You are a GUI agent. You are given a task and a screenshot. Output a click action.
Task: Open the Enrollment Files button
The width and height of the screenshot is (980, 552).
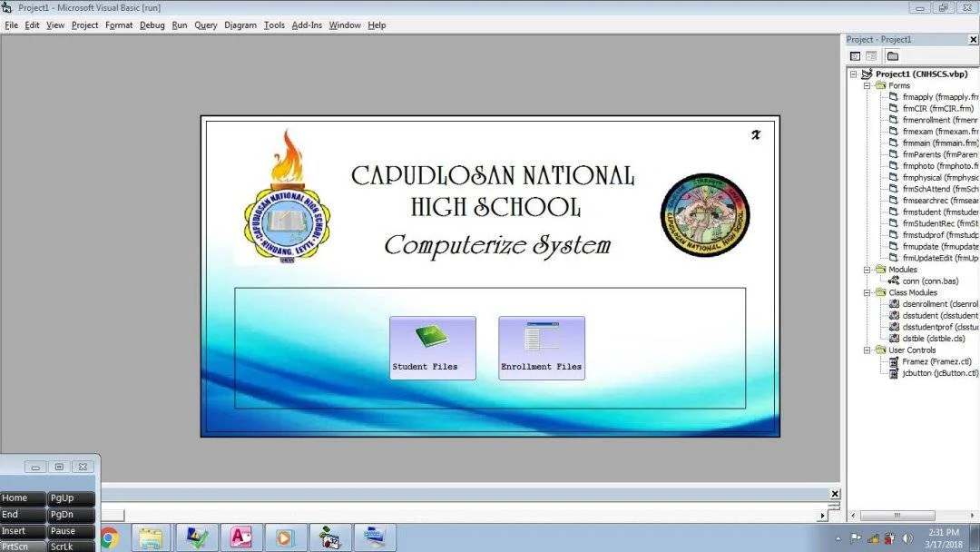(x=541, y=348)
